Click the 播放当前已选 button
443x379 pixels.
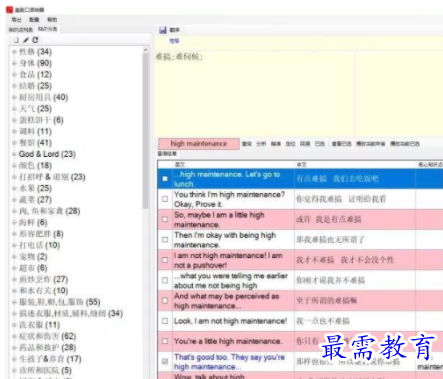(x=405, y=144)
